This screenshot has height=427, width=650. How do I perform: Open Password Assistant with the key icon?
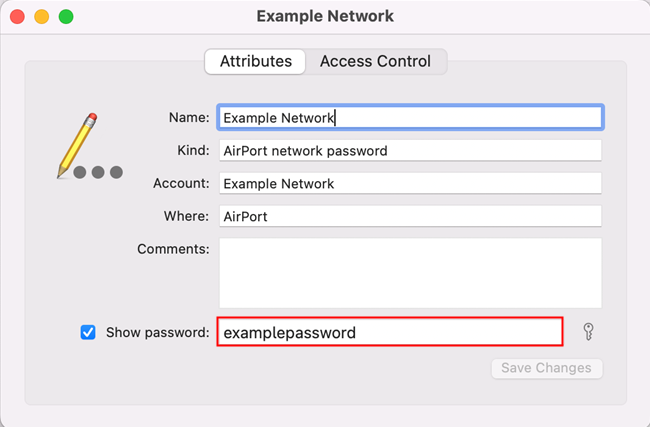click(587, 332)
